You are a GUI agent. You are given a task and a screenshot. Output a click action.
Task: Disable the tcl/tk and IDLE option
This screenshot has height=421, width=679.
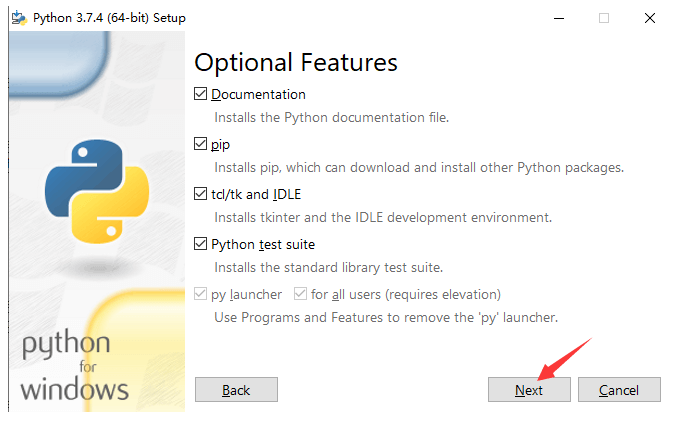(201, 194)
